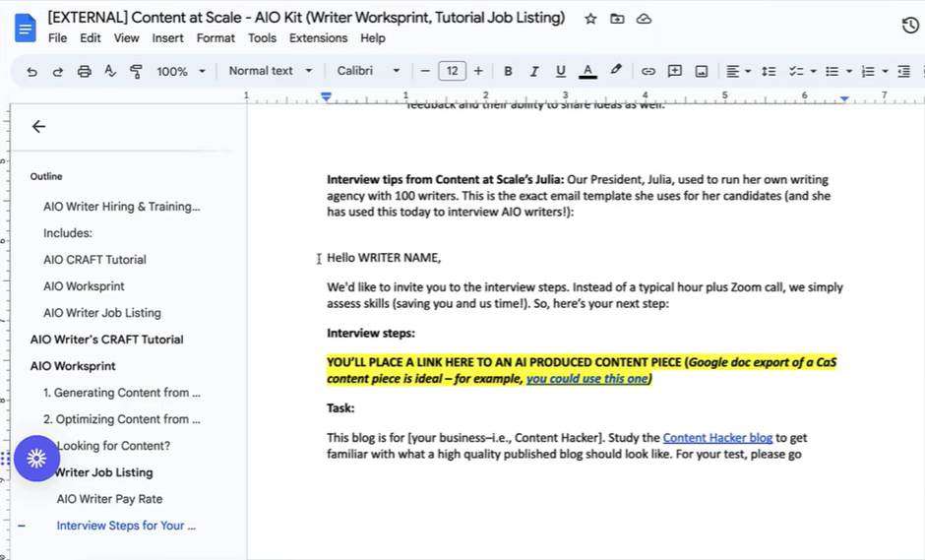The width and height of the screenshot is (925, 560).
Task: Open the highlight color pen tool
Action: pos(616,71)
